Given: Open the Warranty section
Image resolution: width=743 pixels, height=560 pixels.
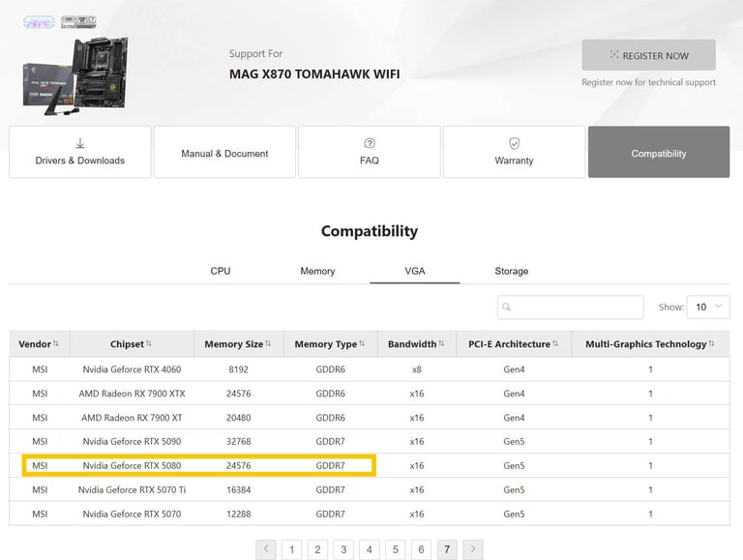Looking at the screenshot, I should pyautogui.click(x=514, y=152).
